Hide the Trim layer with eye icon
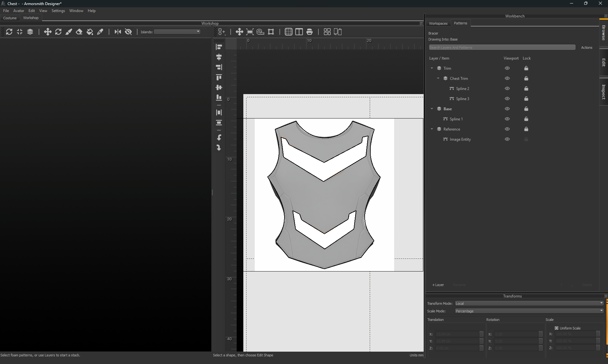Screen dimensions: 608x364 point(507,68)
